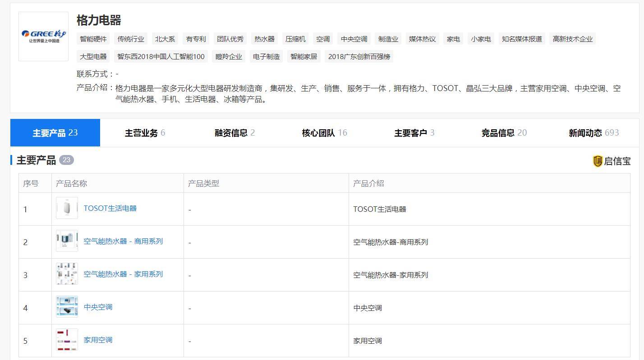The height and width of the screenshot is (360, 644).
Task: Open the TOSOT生活电器 product thumbnail
Action: (67, 208)
